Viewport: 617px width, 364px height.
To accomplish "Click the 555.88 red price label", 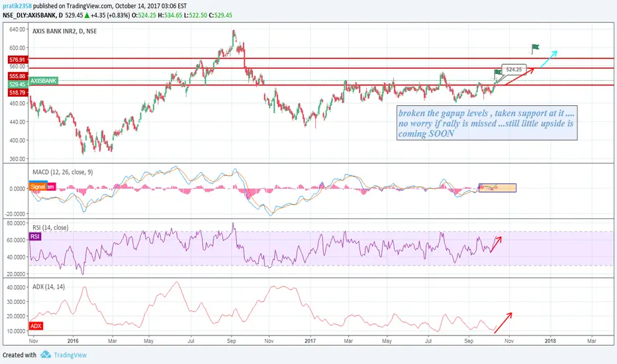I will point(17,76).
